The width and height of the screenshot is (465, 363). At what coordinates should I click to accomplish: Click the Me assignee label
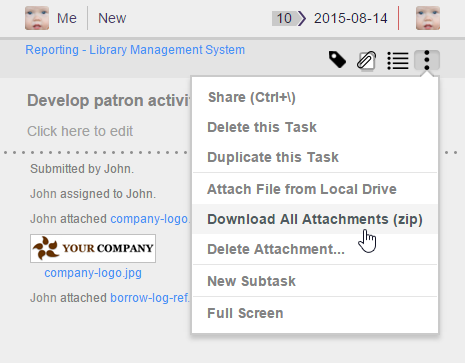click(67, 18)
